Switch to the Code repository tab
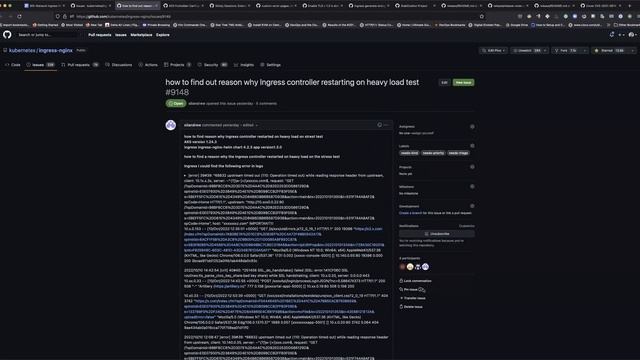The image size is (640, 360). [13, 65]
